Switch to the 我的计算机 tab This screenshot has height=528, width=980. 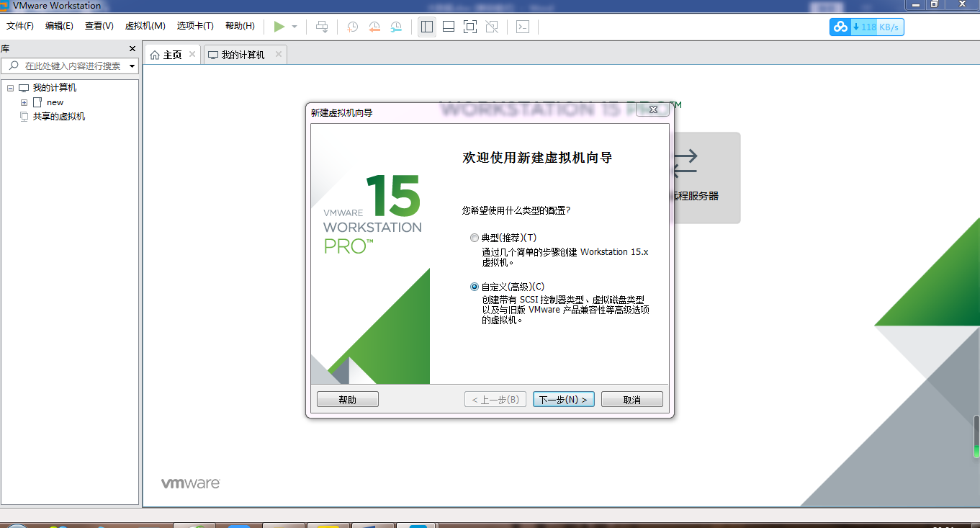point(245,55)
